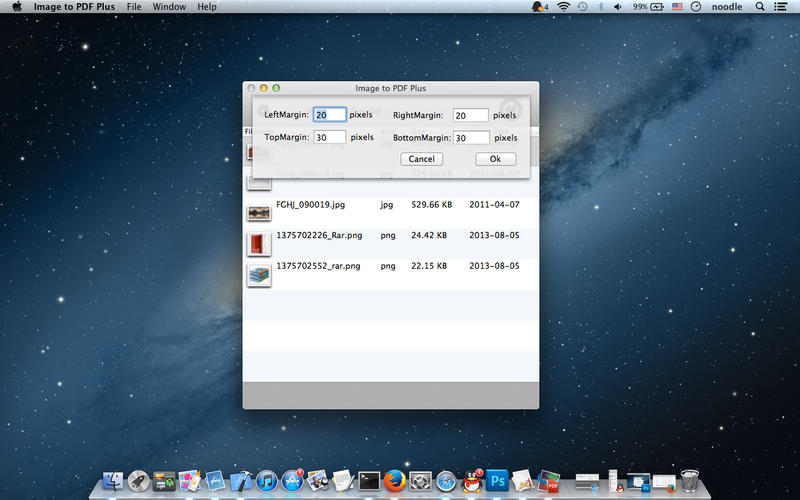This screenshot has height=500, width=800.
Task: Click the TopMargin input field
Action: pyautogui.click(x=330, y=137)
